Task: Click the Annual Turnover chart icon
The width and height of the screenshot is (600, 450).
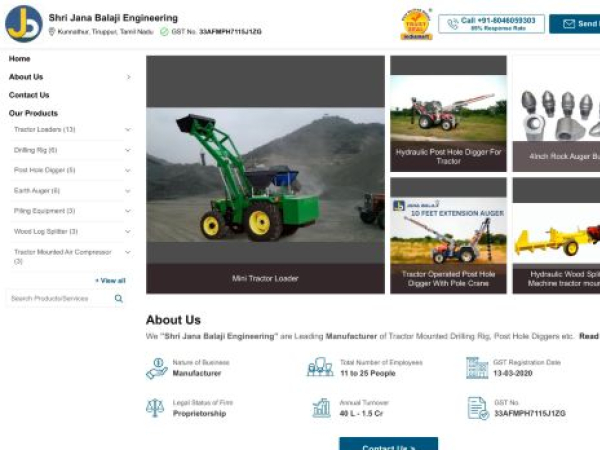Action: click(x=321, y=408)
